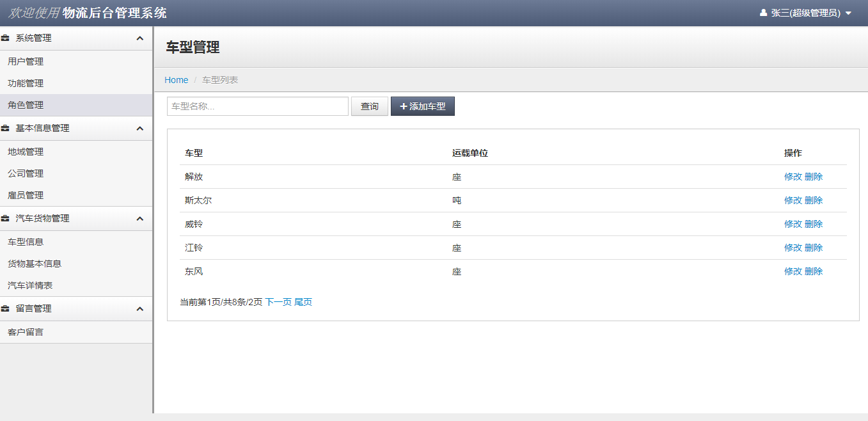Image resolution: width=868 pixels, height=421 pixels.
Task: Collapse the 系统管理 section chevron
Action: coord(140,38)
